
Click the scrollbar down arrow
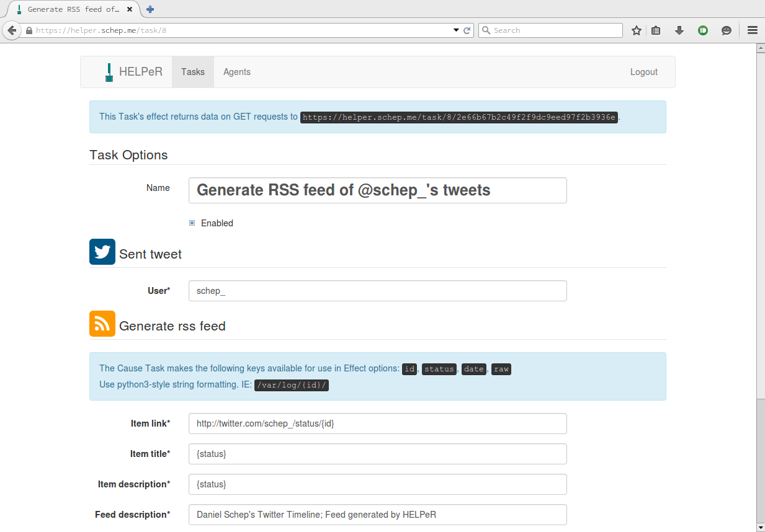pos(760,527)
